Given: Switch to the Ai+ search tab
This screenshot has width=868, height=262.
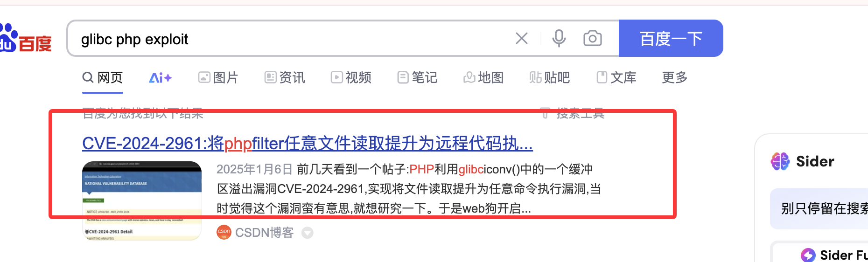Looking at the screenshot, I should click(160, 78).
